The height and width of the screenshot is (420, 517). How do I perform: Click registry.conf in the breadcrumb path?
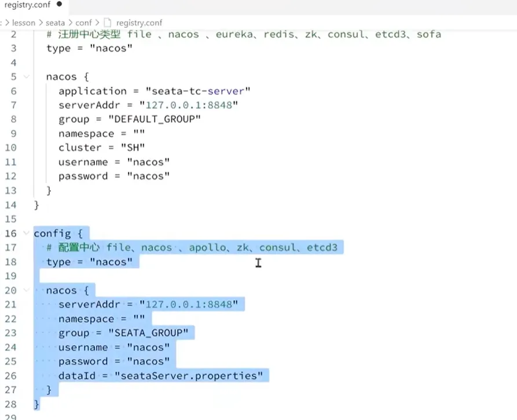[139, 23]
